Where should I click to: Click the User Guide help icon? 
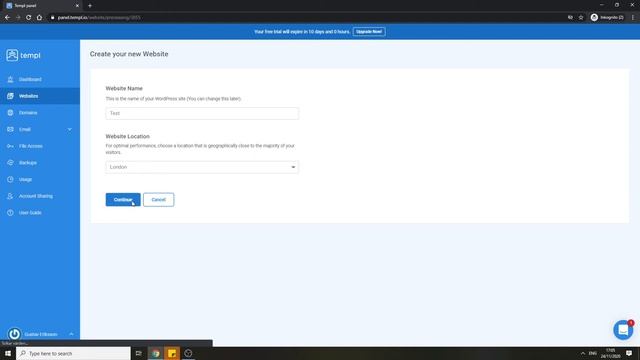10,213
